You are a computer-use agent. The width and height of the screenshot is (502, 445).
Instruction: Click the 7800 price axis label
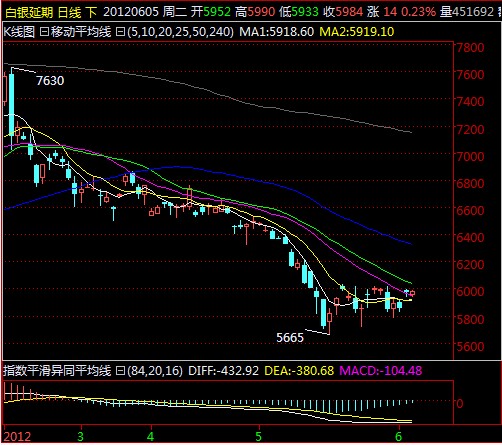pos(470,47)
